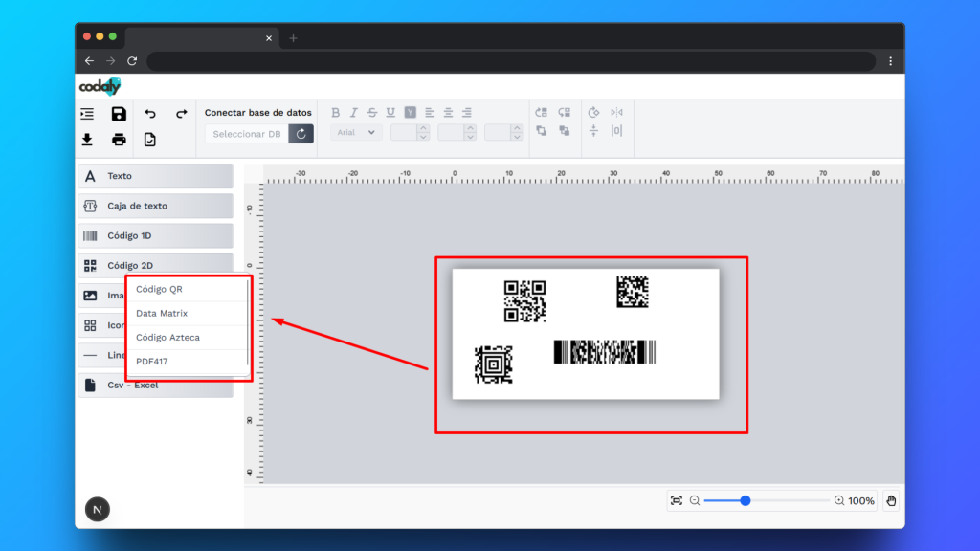
Task: Center the object vertically
Action: [x=593, y=130]
